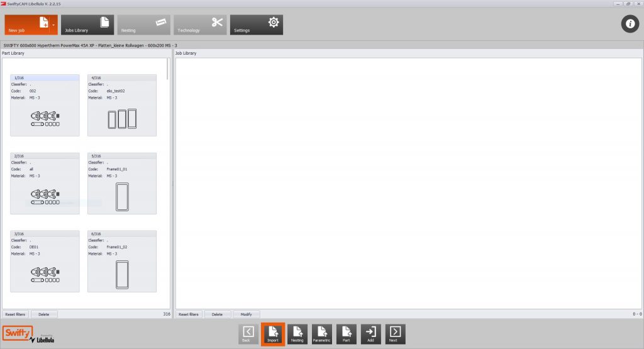Image resolution: width=644 pixels, height=349 pixels.
Task: Open the Settings gear tab
Action: point(256,25)
